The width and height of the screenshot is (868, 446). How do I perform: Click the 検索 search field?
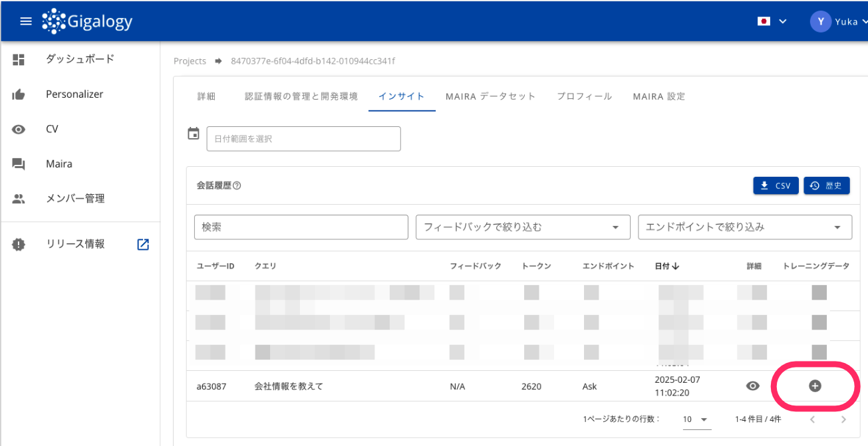(301, 227)
